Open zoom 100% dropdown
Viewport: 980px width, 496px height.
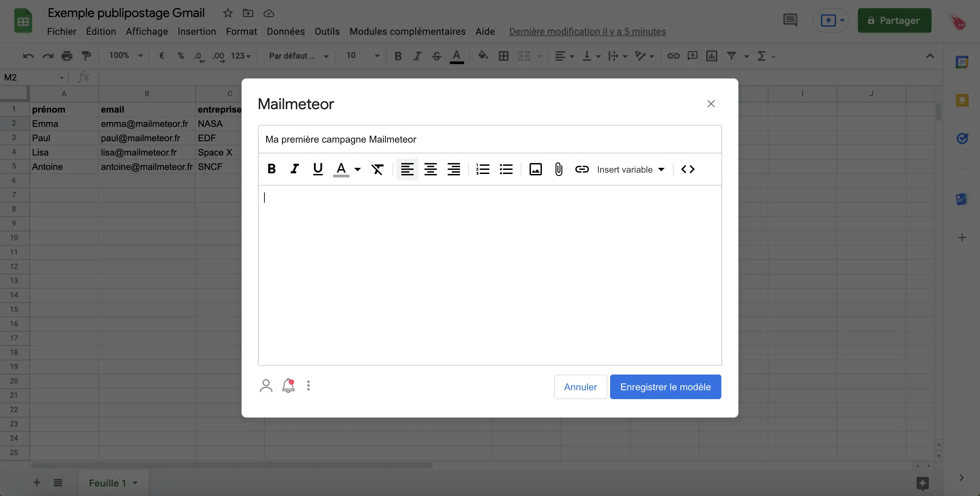pos(126,56)
